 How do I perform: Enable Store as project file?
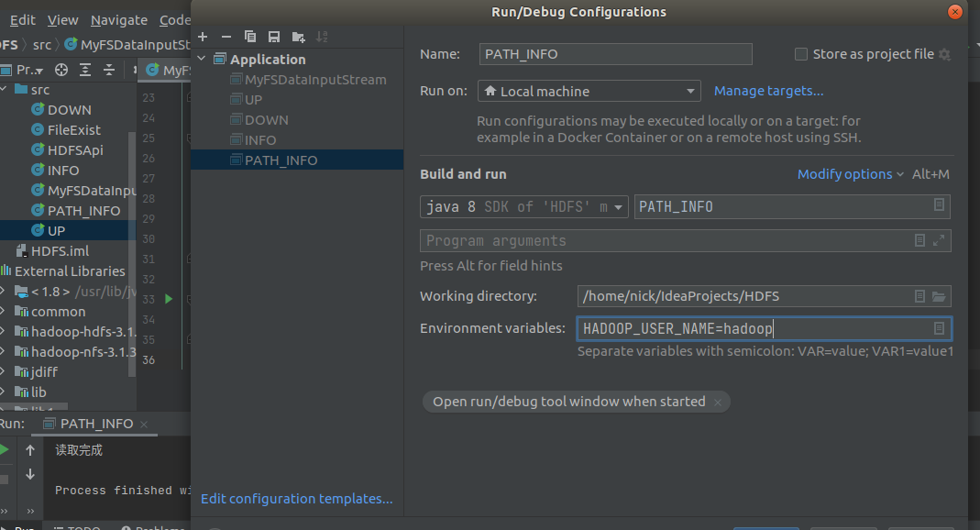pos(800,53)
